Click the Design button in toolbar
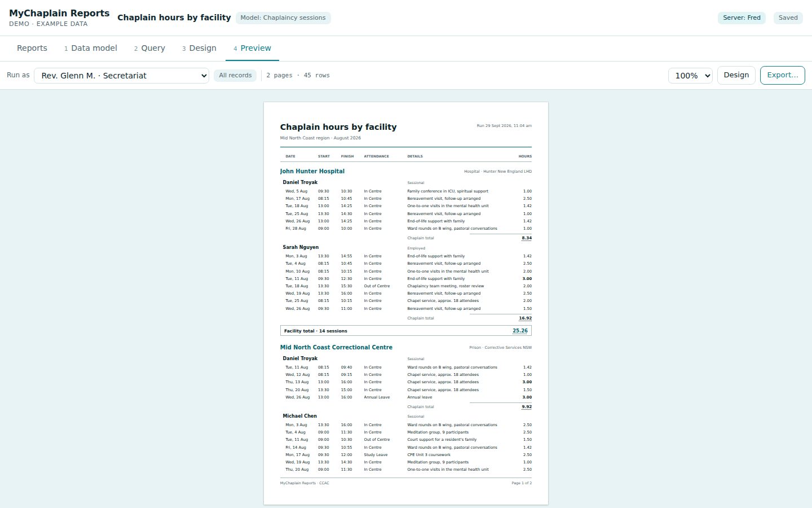Viewport: 812px width, 508px height. pos(736,75)
